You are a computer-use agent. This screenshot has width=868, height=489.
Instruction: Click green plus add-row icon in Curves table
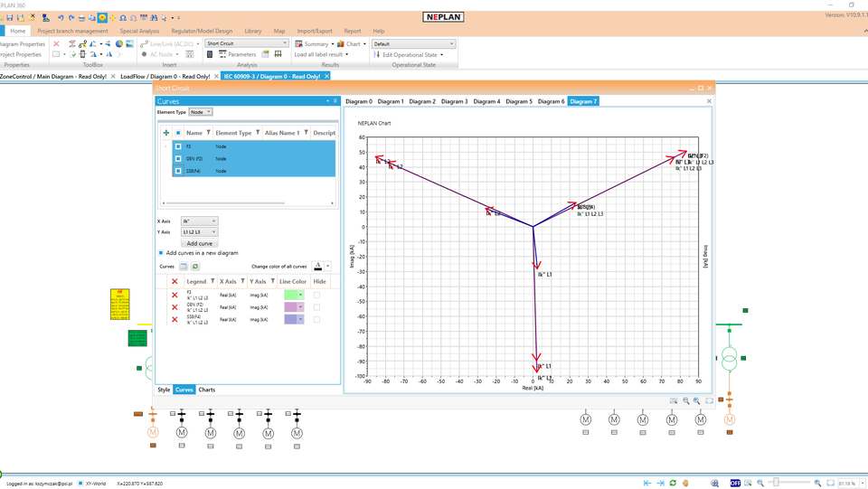[x=166, y=133]
